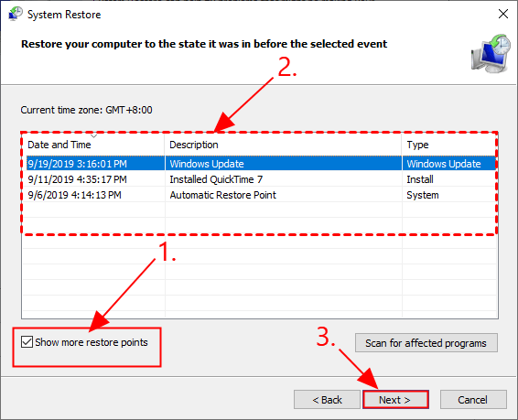Go to the Next step
518x420 pixels.
point(395,400)
